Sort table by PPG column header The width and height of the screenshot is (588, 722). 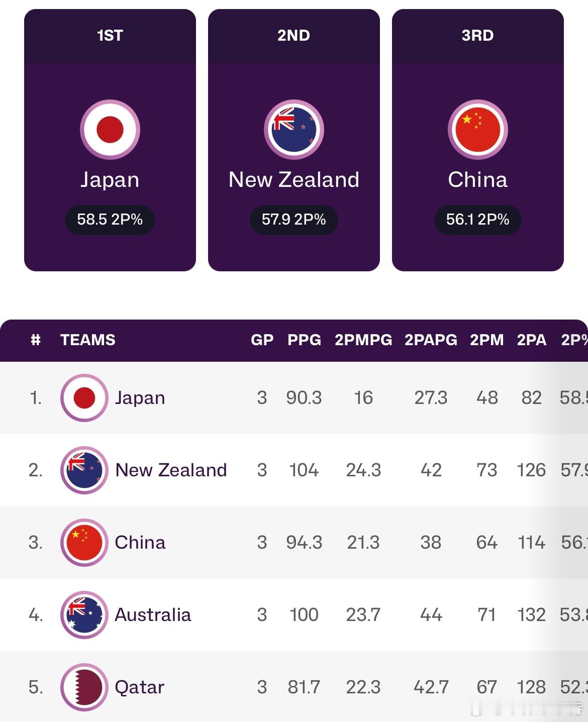coord(304,340)
